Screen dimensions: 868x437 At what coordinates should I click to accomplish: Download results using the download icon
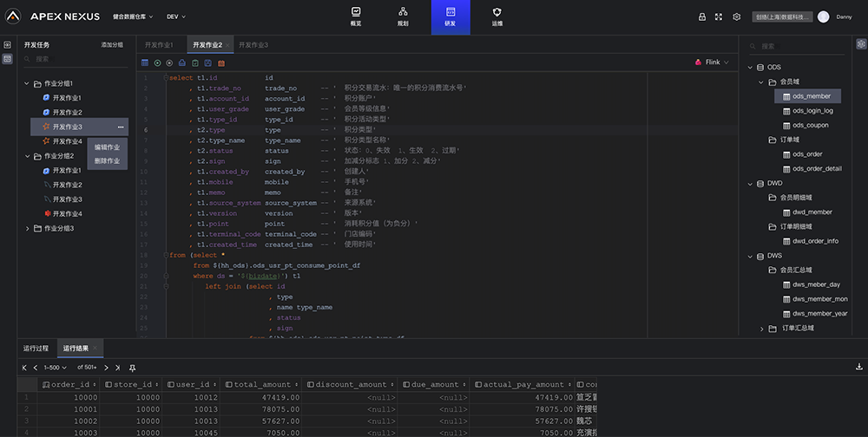(x=859, y=368)
